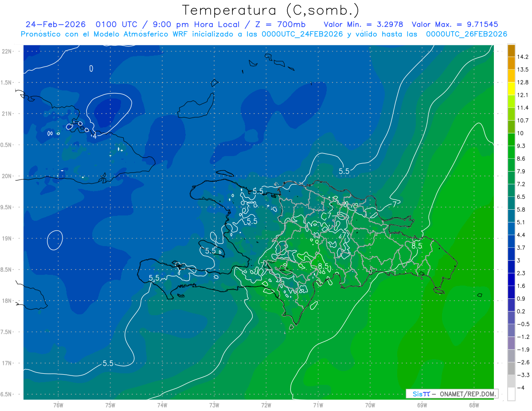The height and width of the screenshot is (411, 532).
Task: Click the 18N latitude axis label
Action: pyautogui.click(x=7, y=301)
